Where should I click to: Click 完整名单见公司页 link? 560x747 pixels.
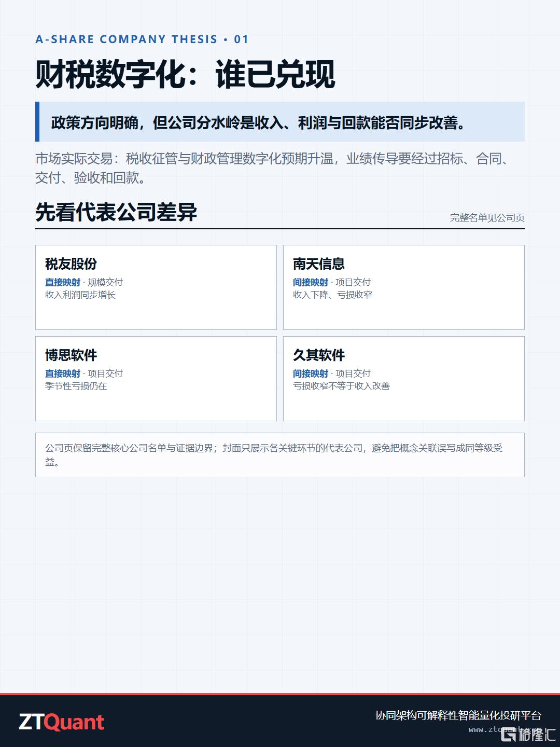487,218
